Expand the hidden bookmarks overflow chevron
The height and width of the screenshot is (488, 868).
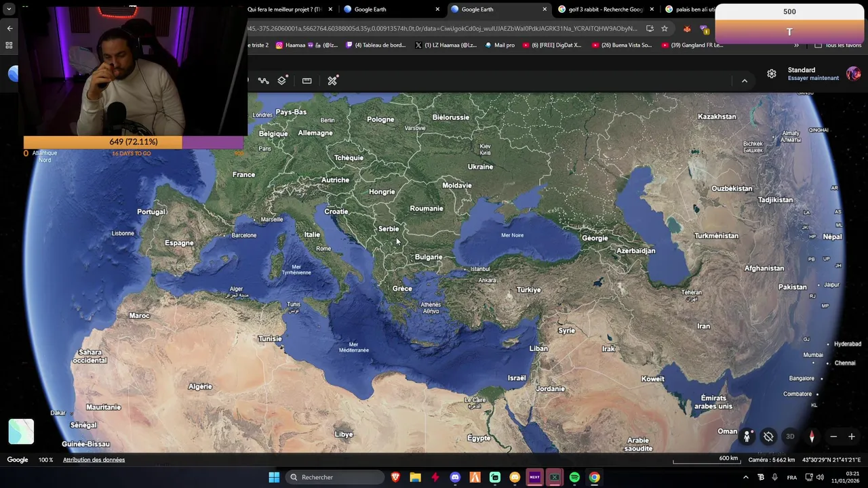[x=796, y=45]
